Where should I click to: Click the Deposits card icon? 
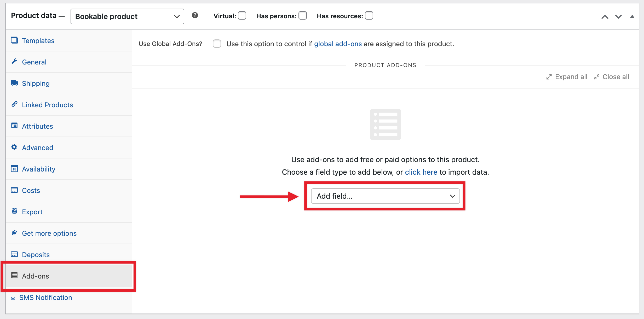[x=14, y=254]
